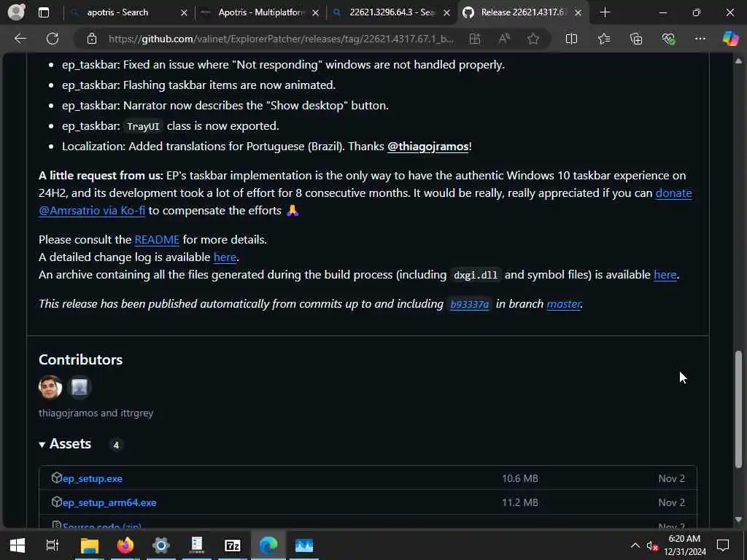Switch to Apotris - Multiplatform tab
The image size is (747, 560).
(x=261, y=12)
